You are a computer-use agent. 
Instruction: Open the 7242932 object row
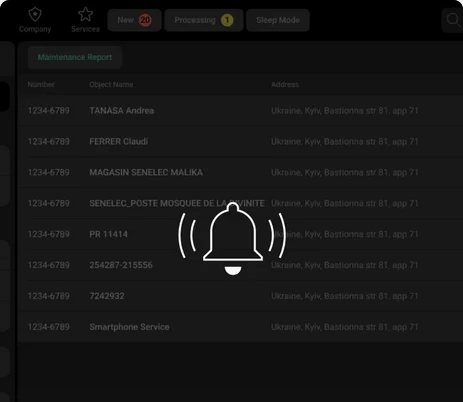240,296
